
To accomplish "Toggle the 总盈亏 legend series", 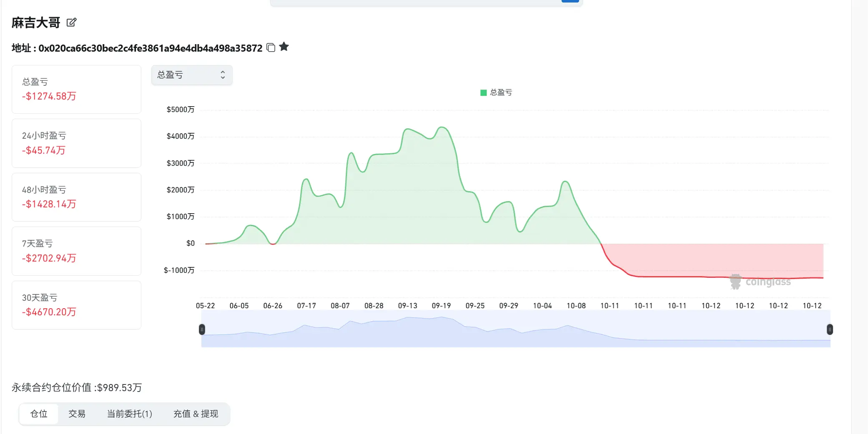I will point(496,92).
